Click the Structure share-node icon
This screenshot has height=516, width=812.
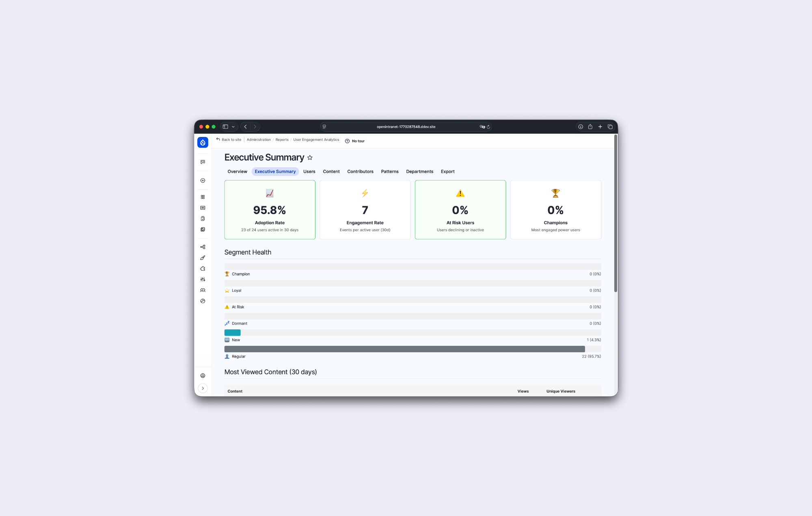203,247
